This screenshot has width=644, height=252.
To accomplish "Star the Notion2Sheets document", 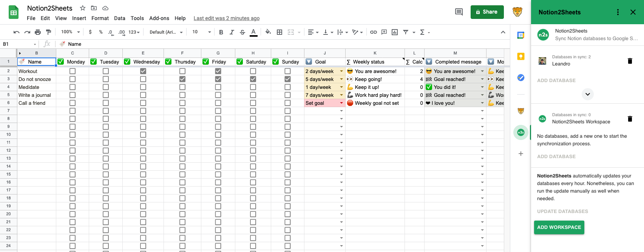I will 83,8.
